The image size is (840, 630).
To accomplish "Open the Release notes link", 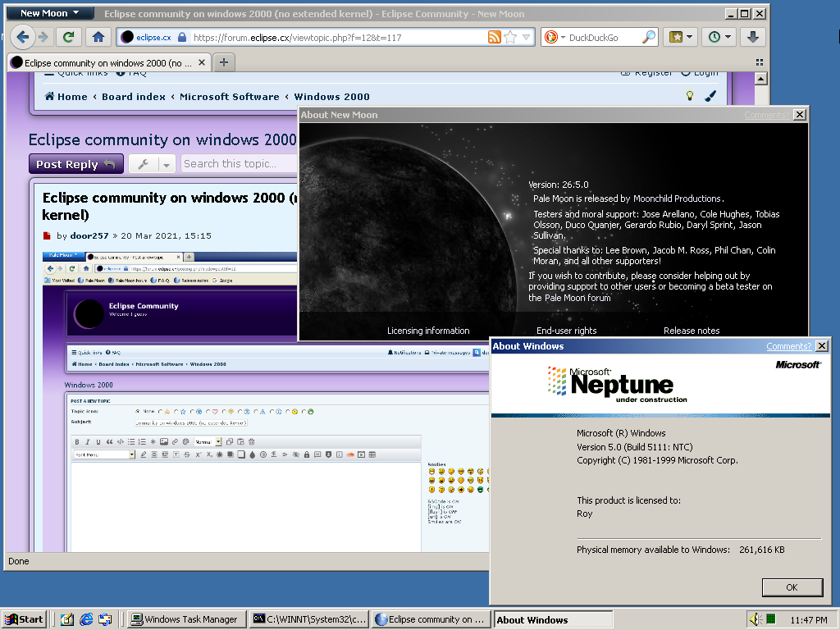I will coord(691,331).
